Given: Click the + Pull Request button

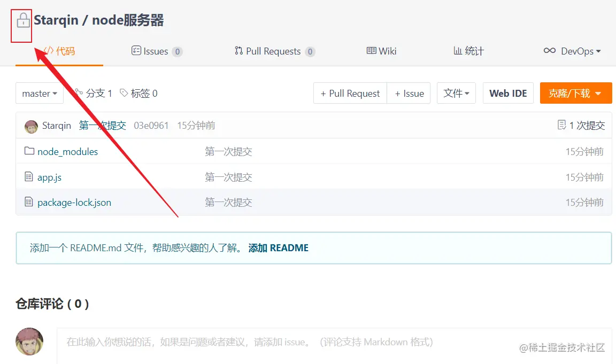Looking at the screenshot, I should pos(349,93).
